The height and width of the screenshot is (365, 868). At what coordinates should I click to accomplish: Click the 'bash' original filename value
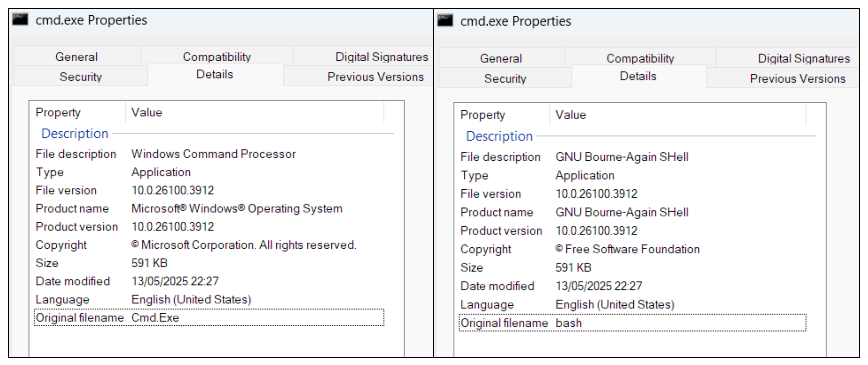pos(568,323)
